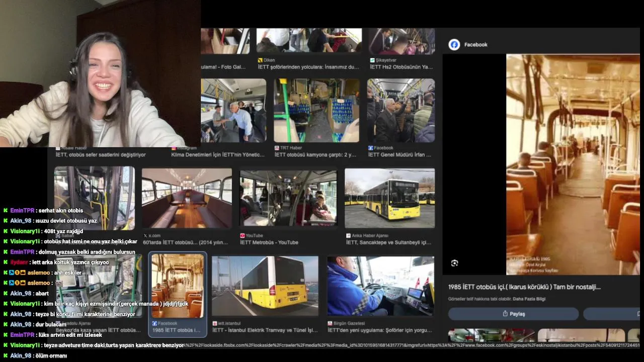This screenshot has height=362, width=644.
Task: Click chat message 'ısuzu devlet otobusü yaz'
Action: click(x=66, y=221)
